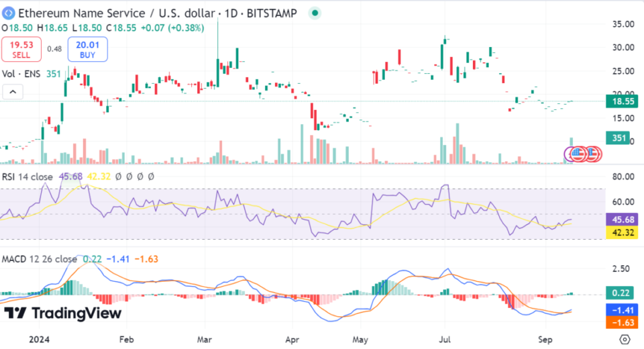Click the May date axis label
Screen dimensions: 644x349
[x=360, y=340]
